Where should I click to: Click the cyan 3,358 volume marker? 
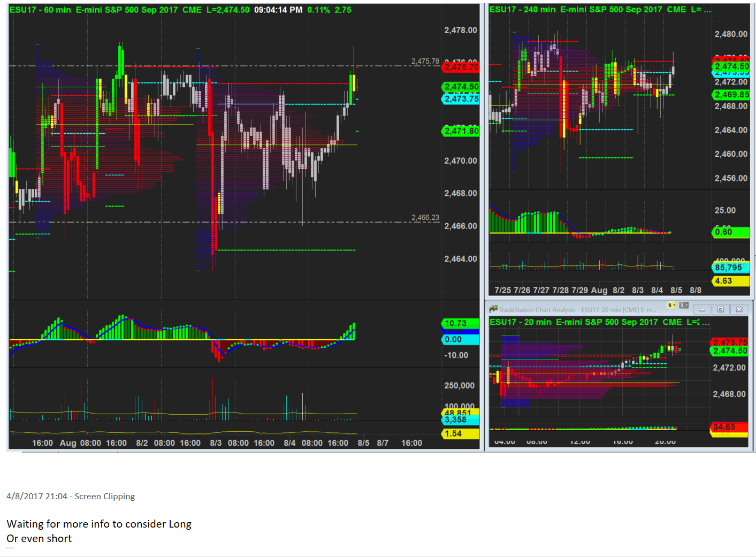coord(461,419)
